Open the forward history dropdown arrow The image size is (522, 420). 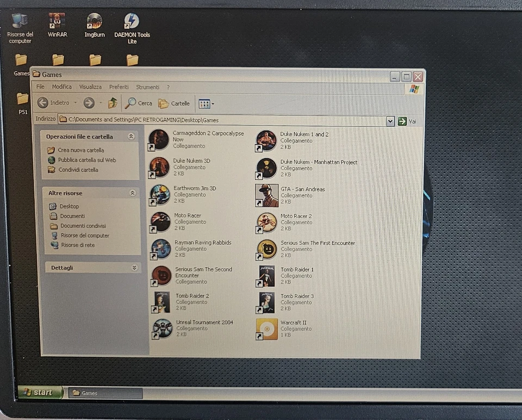click(101, 103)
